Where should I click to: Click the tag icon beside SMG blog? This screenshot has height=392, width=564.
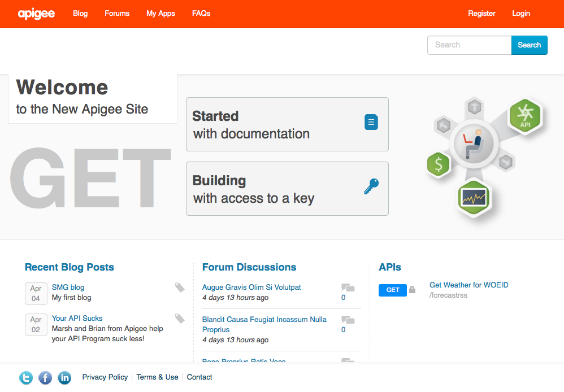(180, 288)
